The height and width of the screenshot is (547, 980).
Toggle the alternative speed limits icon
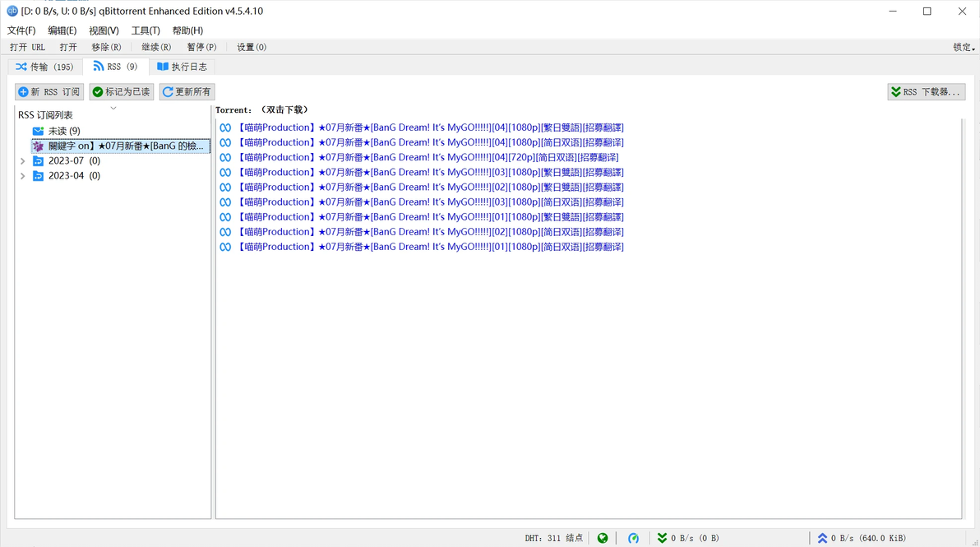(633, 538)
